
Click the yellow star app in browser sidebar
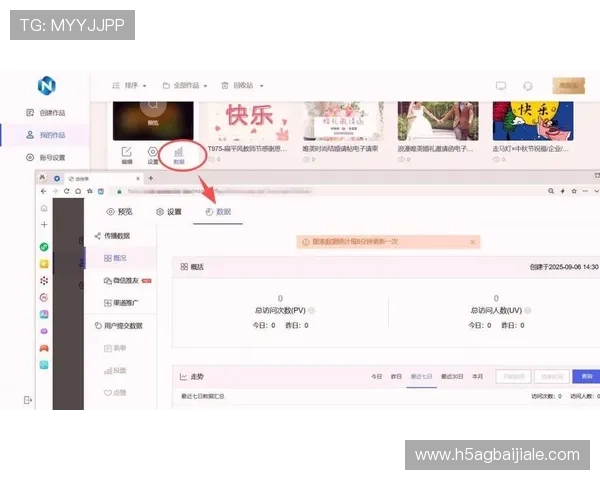[44, 264]
